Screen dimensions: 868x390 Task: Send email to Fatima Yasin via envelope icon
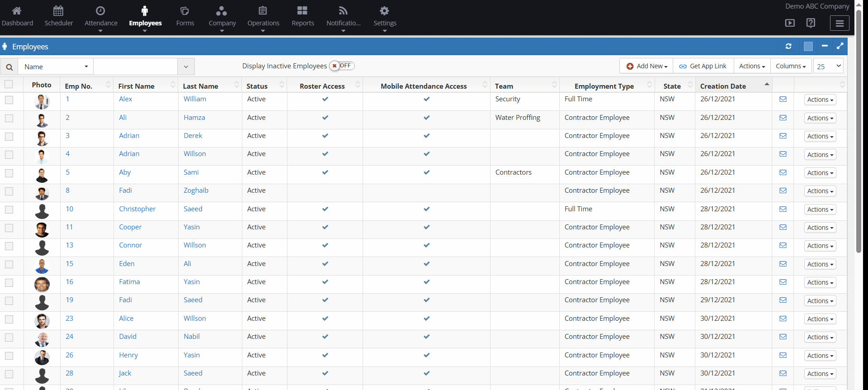tap(783, 282)
